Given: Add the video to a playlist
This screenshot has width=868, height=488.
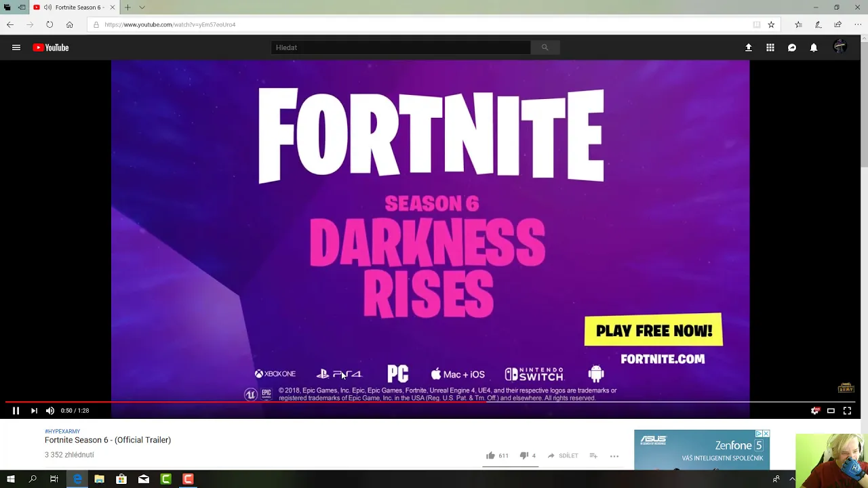Looking at the screenshot, I should pyautogui.click(x=593, y=455).
